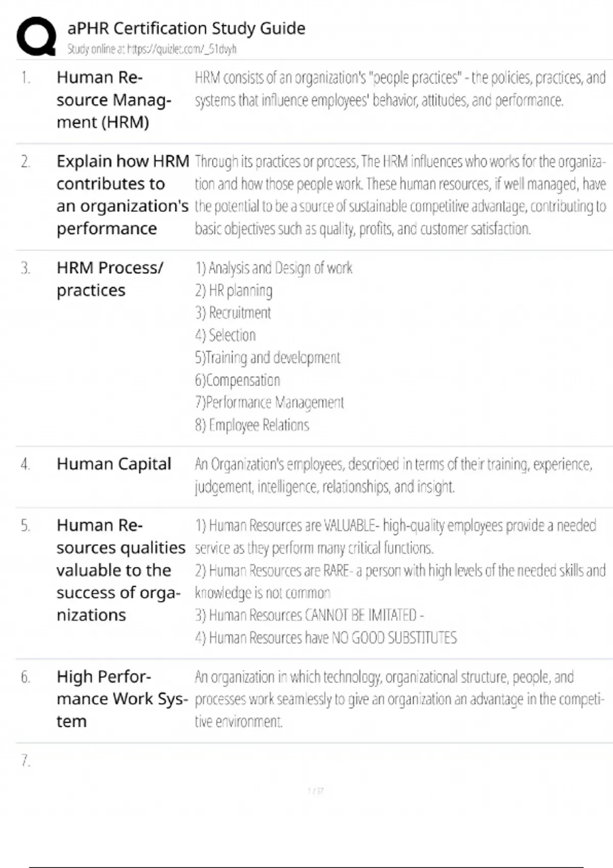613x868 pixels.
Task: Click the HR planning list item
Action: click(233, 291)
